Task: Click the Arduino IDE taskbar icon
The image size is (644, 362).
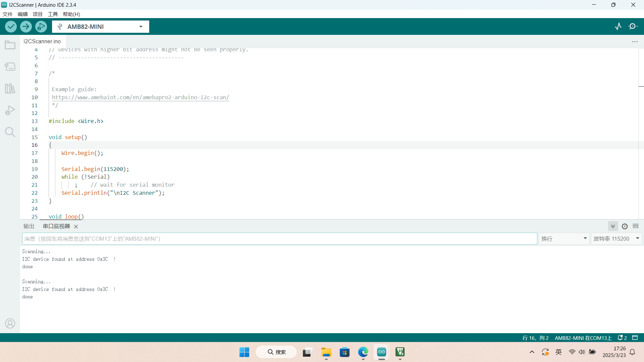Action: pos(382,352)
